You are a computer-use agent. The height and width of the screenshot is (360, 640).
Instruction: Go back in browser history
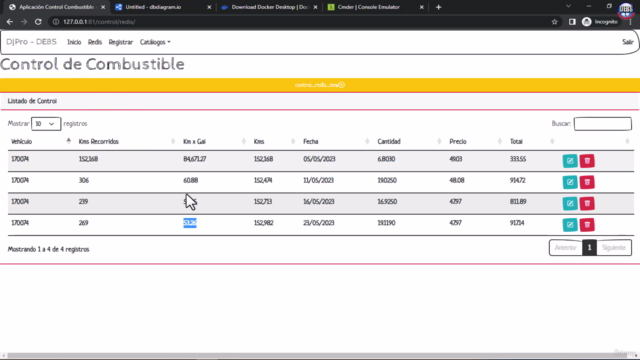click(10, 22)
